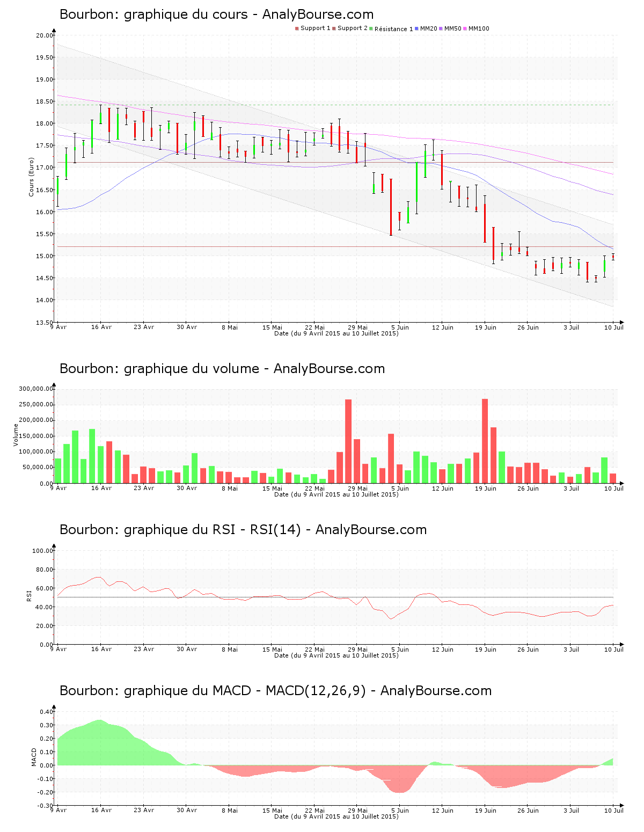Click the 'MACD' vertical axis label
This screenshot has height=832, width=644.
pos(34,757)
